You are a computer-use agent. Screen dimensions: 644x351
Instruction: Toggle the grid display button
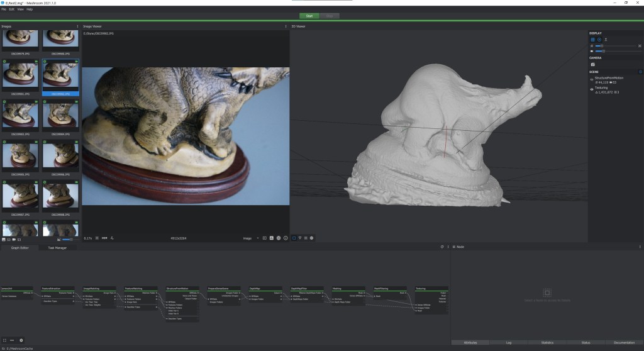coord(592,40)
